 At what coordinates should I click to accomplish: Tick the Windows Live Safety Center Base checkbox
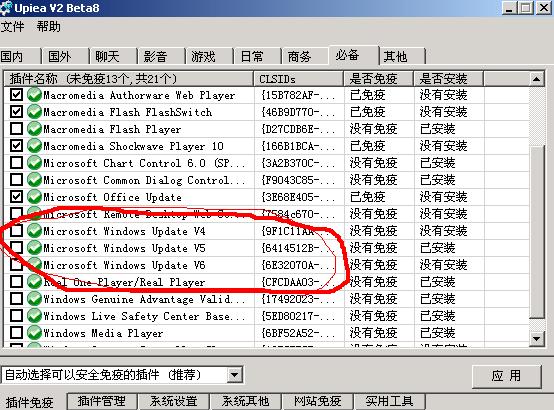pos(16,315)
